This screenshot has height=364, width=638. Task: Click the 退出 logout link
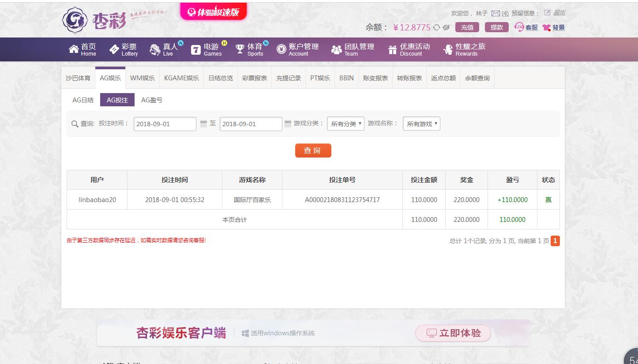point(556,13)
